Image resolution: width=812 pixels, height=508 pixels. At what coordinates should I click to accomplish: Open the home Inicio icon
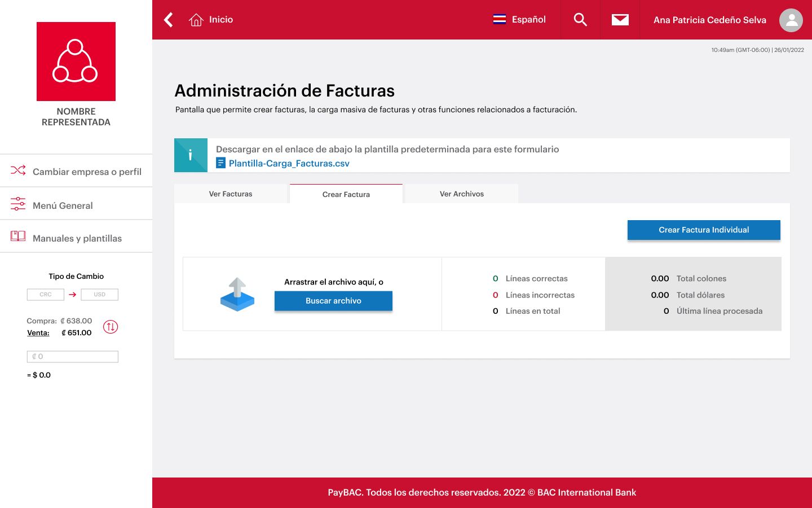(196, 19)
